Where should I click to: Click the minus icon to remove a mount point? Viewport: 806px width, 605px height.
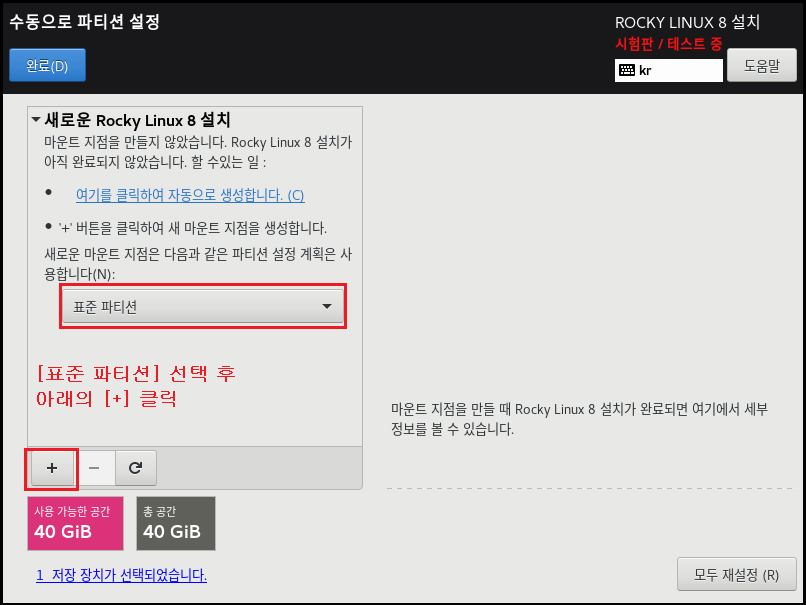[x=94, y=468]
